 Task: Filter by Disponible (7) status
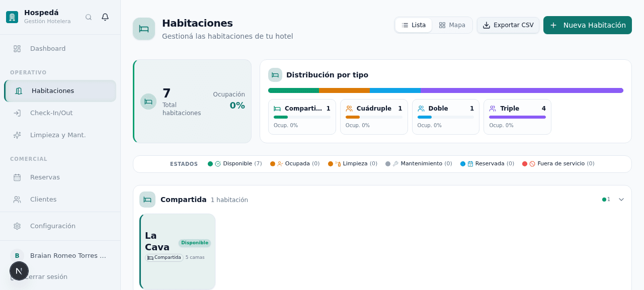click(235, 164)
